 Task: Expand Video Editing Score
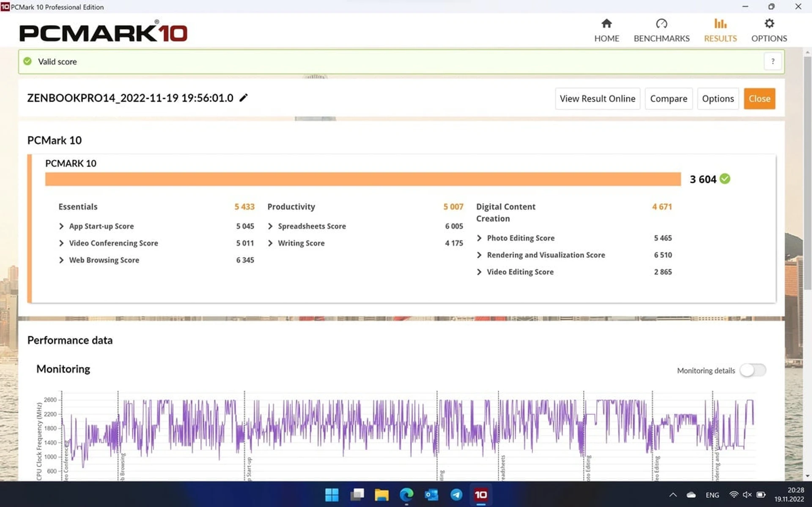[x=479, y=272]
